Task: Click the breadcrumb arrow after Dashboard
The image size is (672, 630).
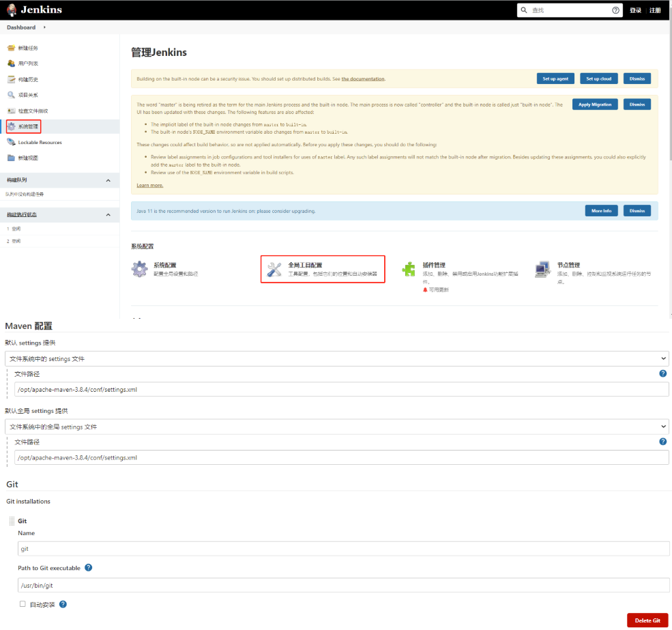Action: (x=44, y=27)
